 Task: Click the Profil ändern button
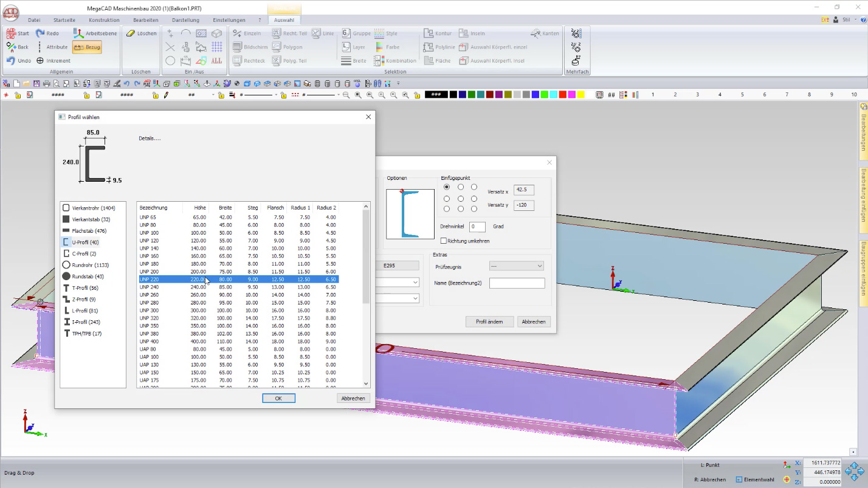coord(489,321)
